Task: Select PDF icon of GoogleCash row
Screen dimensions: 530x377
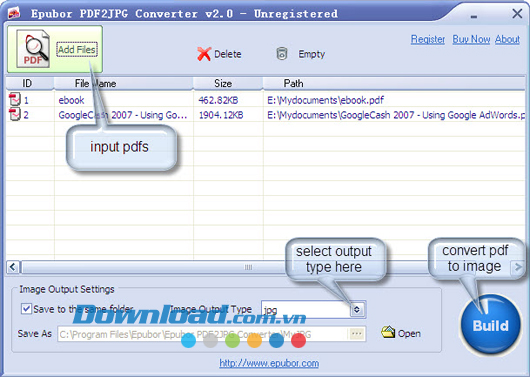Action: [15, 115]
